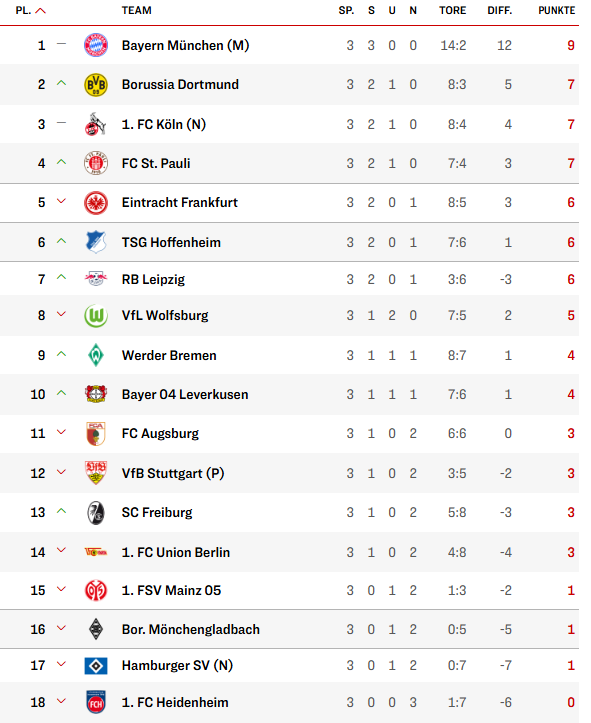Open the Bayer 04 Leverkusen team link
Screen dimensions: 591x723
(185, 395)
